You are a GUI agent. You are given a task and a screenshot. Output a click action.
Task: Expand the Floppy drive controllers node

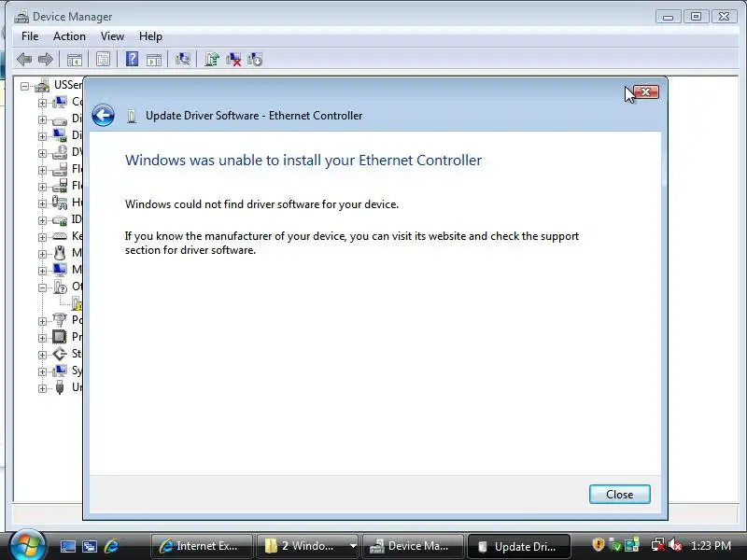[42, 187]
